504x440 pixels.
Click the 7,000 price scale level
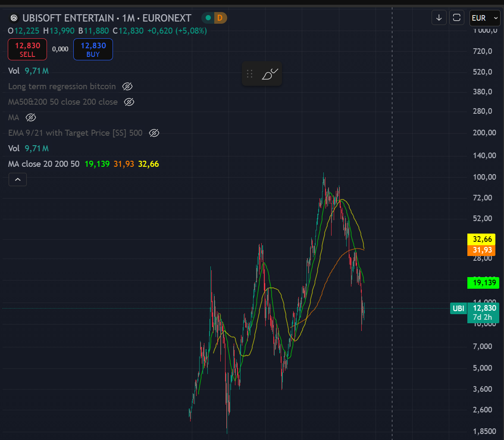[482, 346]
